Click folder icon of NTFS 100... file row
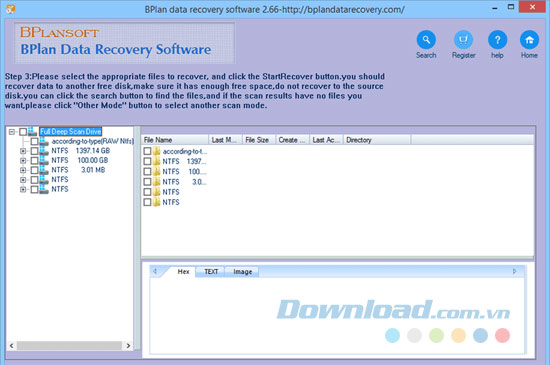The image size is (550, 365). tap(156, 171)
